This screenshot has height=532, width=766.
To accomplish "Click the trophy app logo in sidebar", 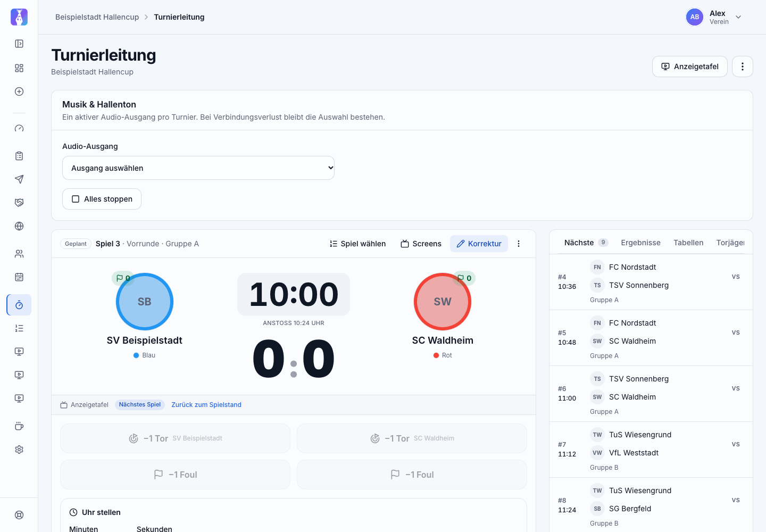I will [19, 17].
